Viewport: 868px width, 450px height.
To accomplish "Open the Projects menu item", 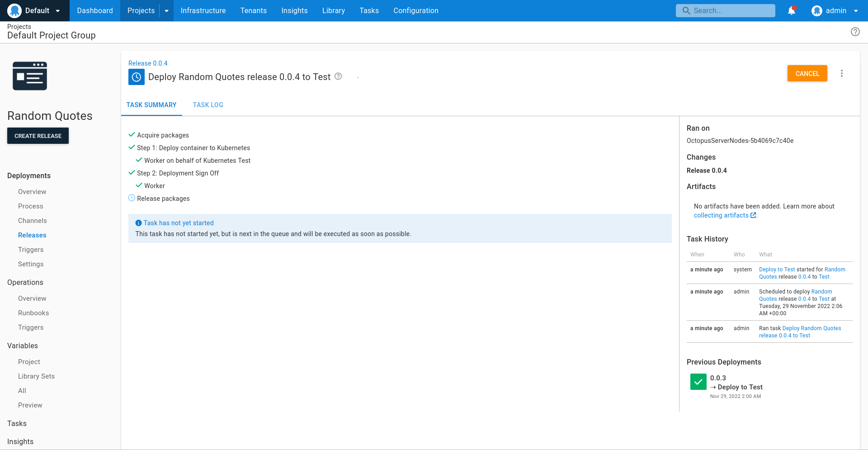I will (x=141, y=10).
